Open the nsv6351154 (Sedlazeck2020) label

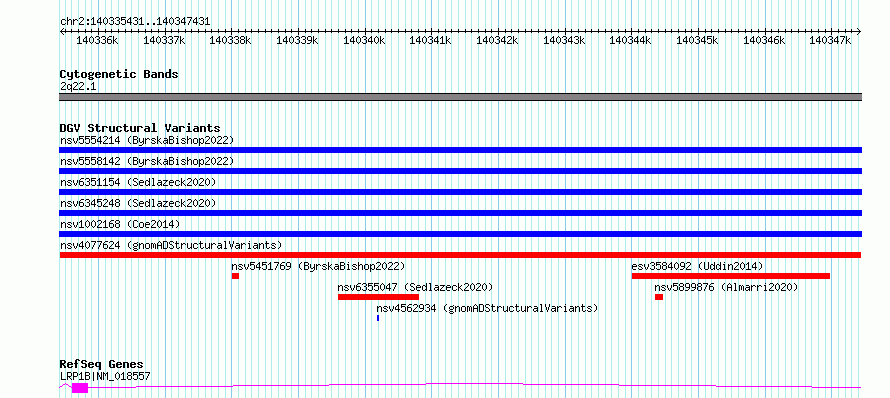point(138,182)
